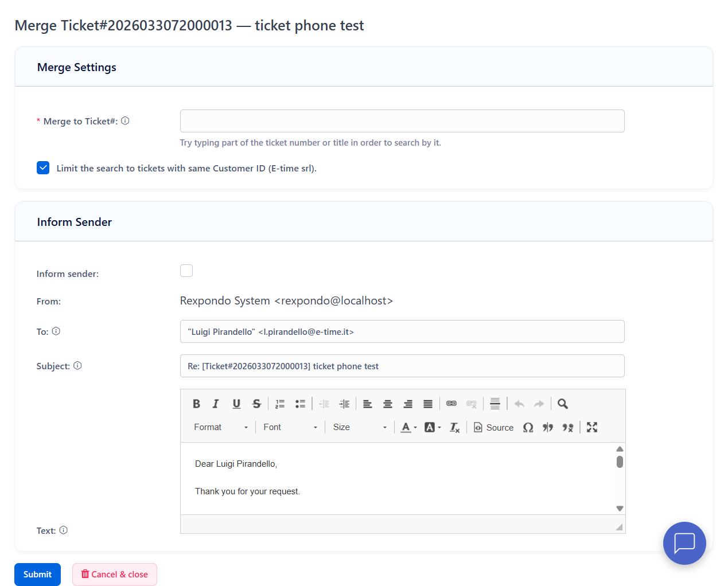Justify the text

coord(428,404)
